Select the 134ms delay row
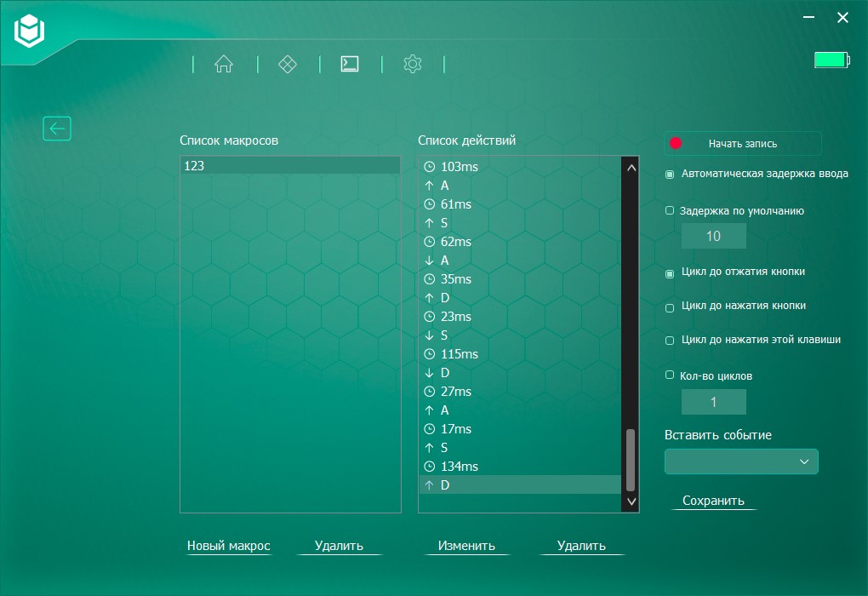868x596 pixels. pyautogui.click(x=520, y=467)
